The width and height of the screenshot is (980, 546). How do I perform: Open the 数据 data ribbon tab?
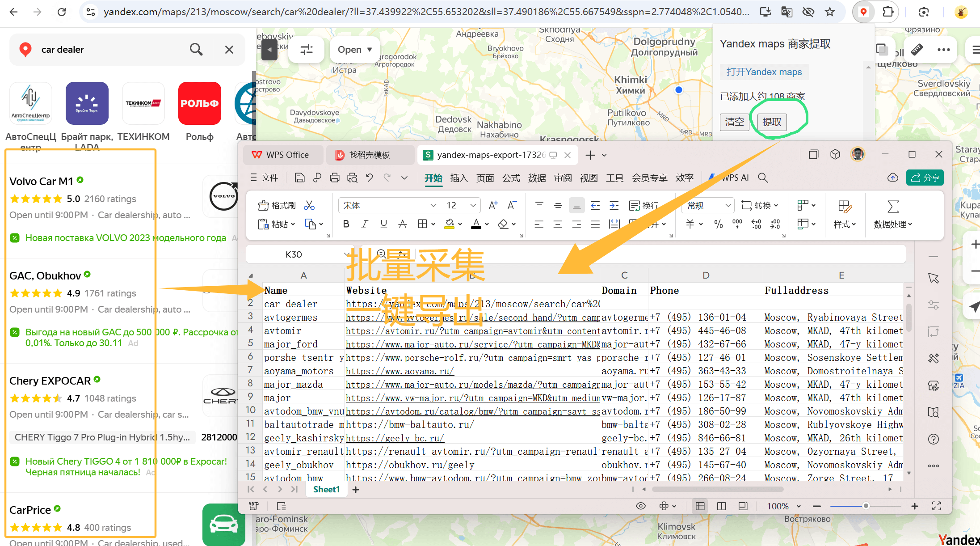pos(537,178)
